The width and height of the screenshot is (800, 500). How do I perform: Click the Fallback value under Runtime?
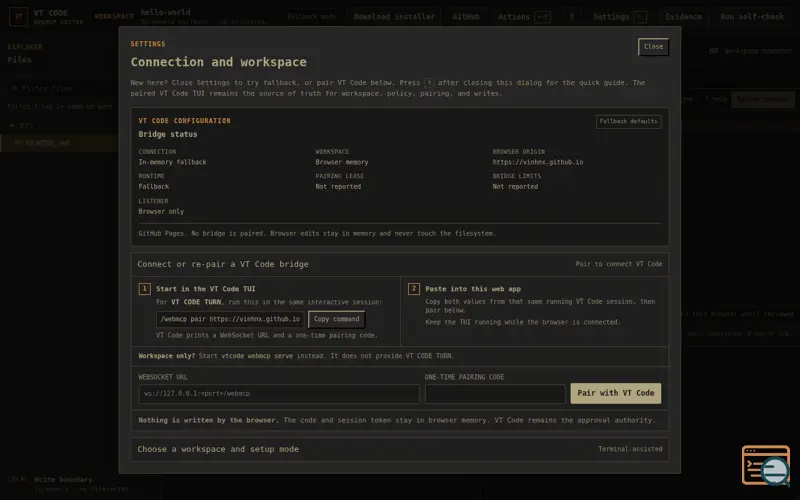pyautogui.click(x=154, y=187)
